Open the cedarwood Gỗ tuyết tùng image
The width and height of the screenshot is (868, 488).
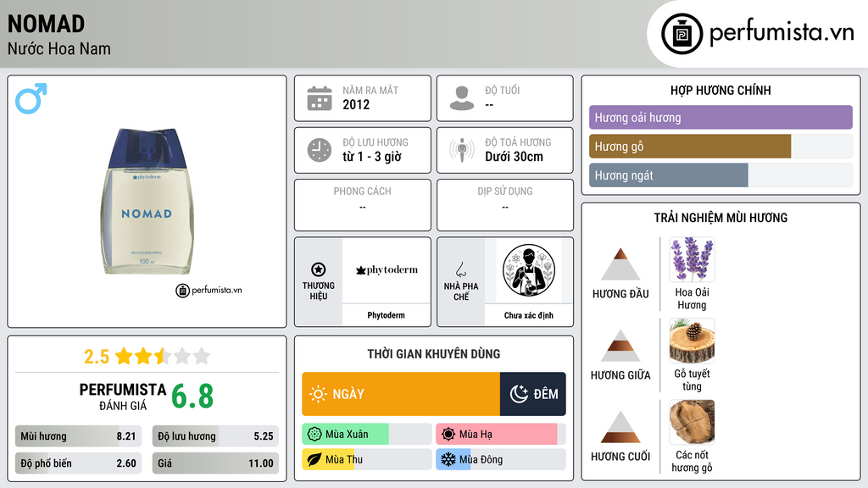(x=692, y=341)
